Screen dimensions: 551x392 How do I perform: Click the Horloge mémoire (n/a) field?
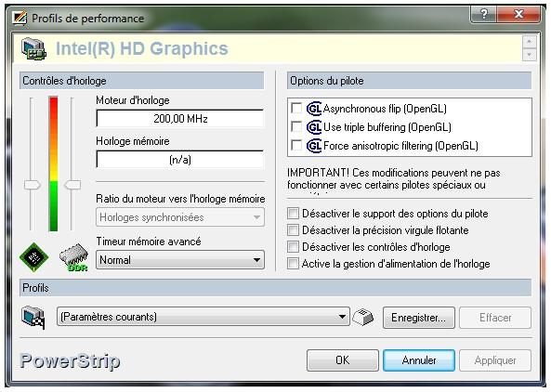[180, 160]
